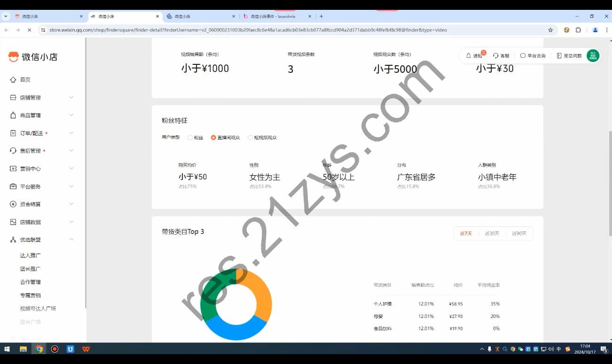Select 粉丝 user type radio
The image size is (612, 364).
(190, 138)
